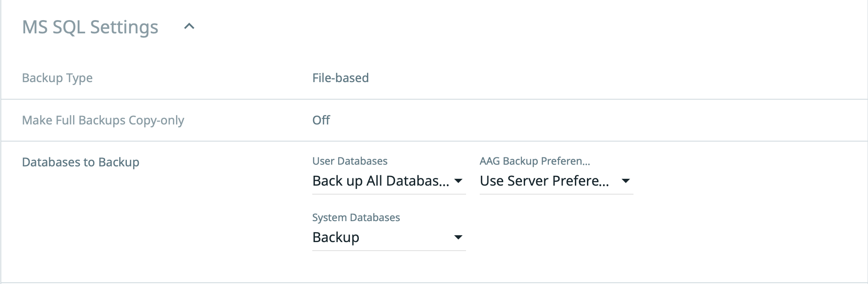
Task: Open the Use Server Preference dropdown
Action: [544, 181]
